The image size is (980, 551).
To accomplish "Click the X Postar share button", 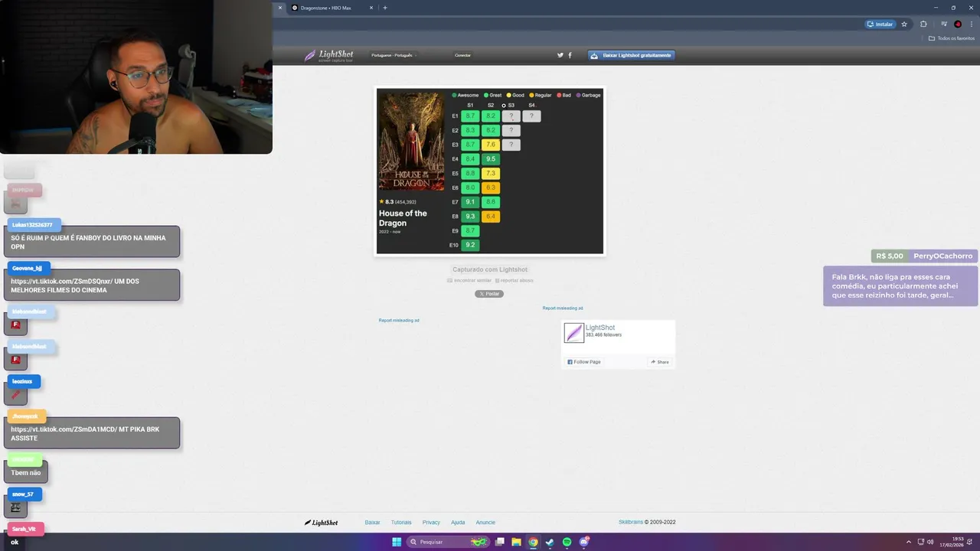I will (489, 294).
